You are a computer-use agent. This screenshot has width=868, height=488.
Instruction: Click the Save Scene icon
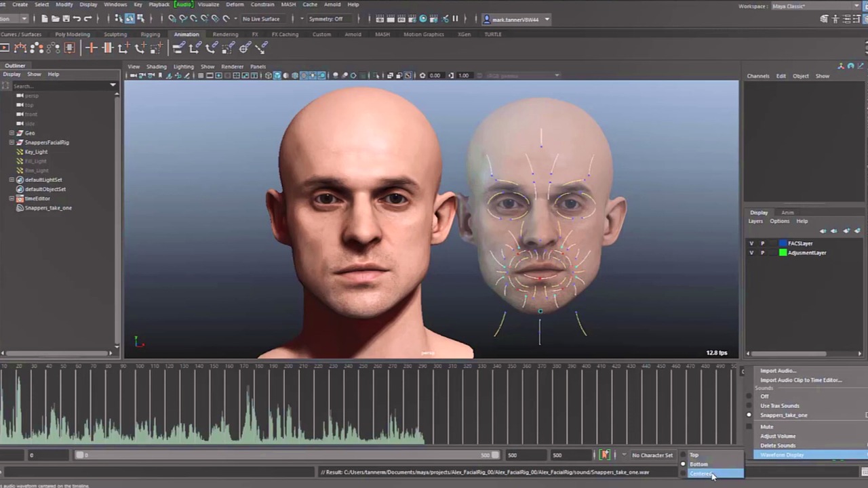pos(66,19)
